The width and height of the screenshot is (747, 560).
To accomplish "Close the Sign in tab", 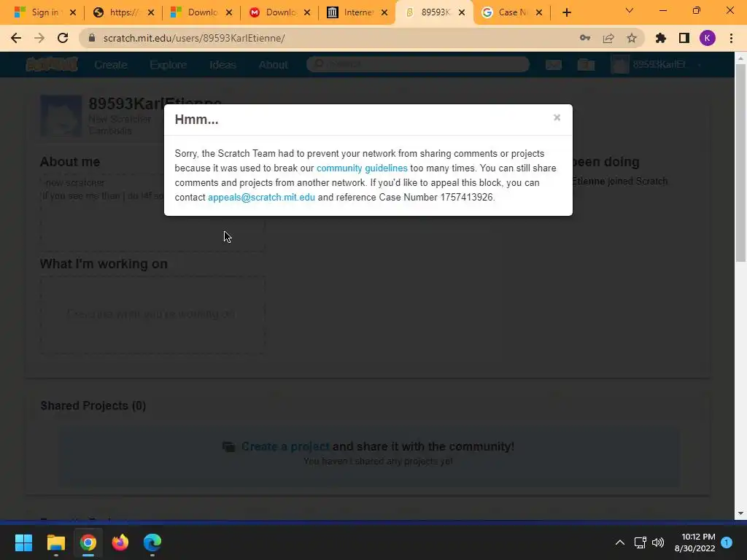I will 73,12.
